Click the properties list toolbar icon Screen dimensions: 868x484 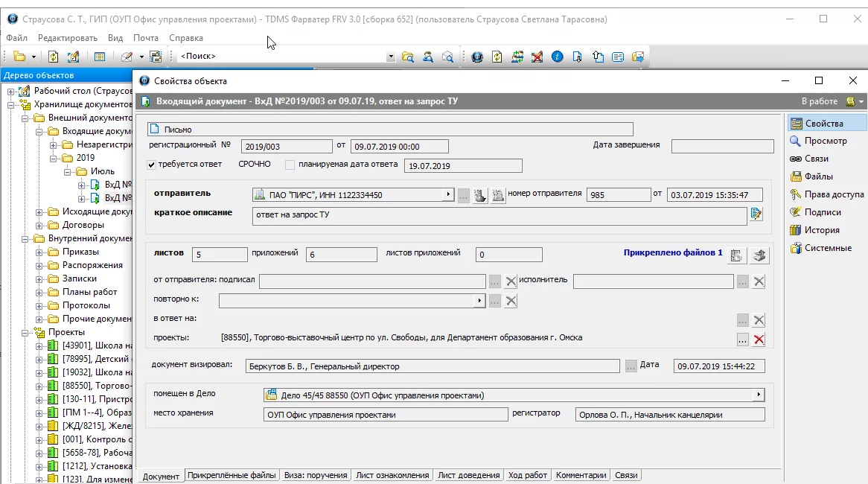[100, 57]
